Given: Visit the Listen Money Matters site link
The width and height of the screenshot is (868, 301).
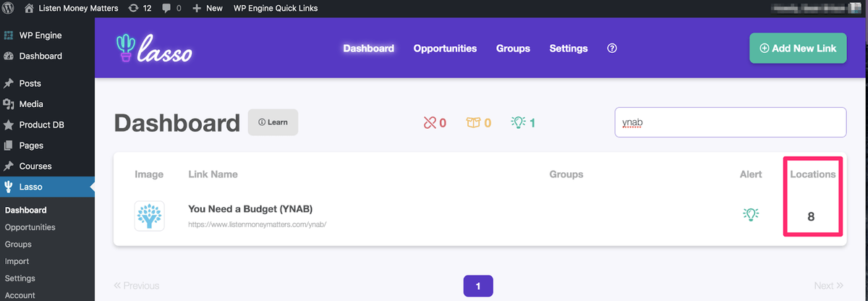Looking at the screenshot, I should (70, 9).
